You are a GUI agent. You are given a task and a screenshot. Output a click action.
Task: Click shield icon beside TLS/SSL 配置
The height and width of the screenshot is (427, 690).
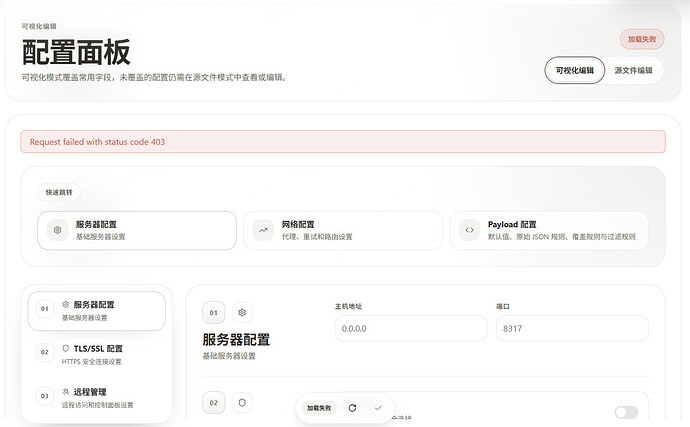pos(66,349)
